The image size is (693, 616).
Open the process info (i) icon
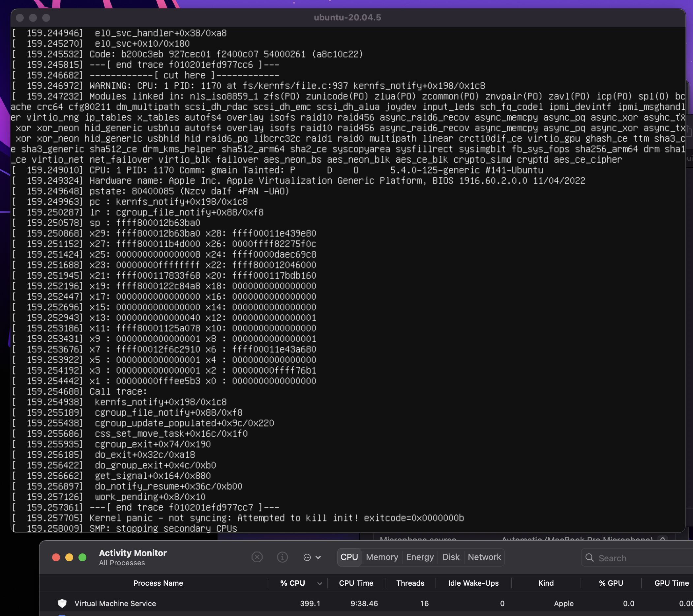pyautogui.click(x=283, y=557)
